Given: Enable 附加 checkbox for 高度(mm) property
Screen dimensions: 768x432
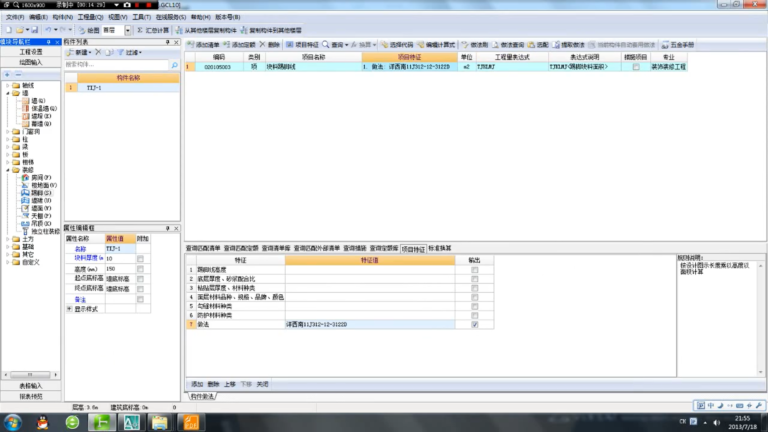Looking at the screenshot, I should click(x=141, y=269).
